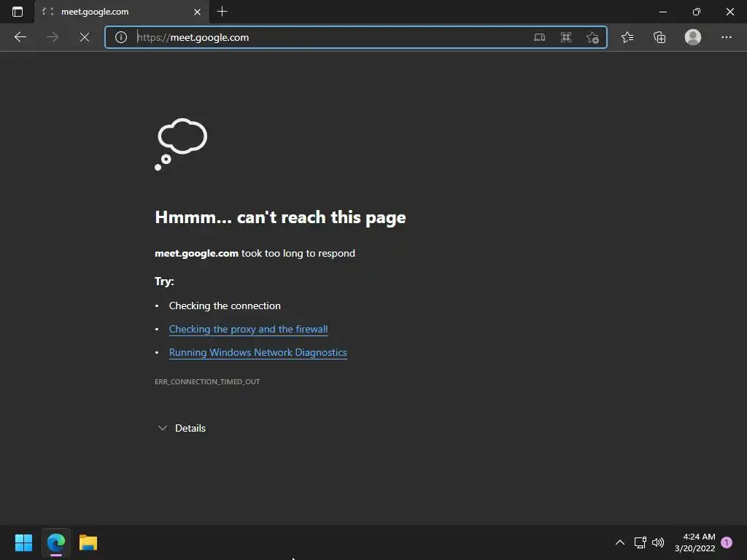Click the browser Back arrow
The width and height of the screenshot is (747, 560).
click(20, 37)
